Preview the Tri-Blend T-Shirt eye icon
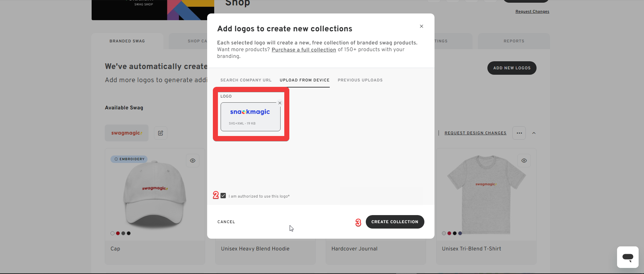The width and height of the screenshot is (644, 274). pyautogui.click(x=524, y=161)
